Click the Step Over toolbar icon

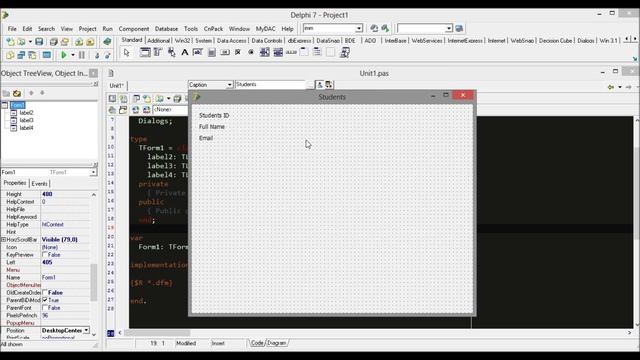pyautogui.click(x=107, y=55)
